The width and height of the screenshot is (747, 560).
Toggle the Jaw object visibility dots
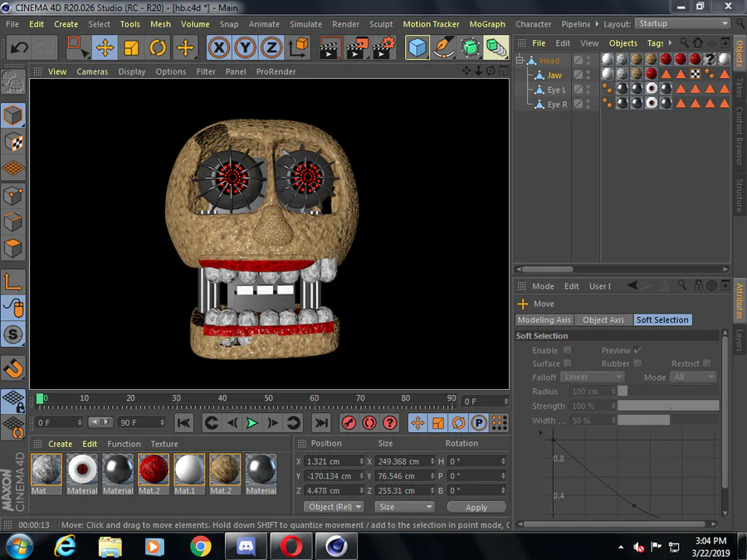[x=588, y=75]
